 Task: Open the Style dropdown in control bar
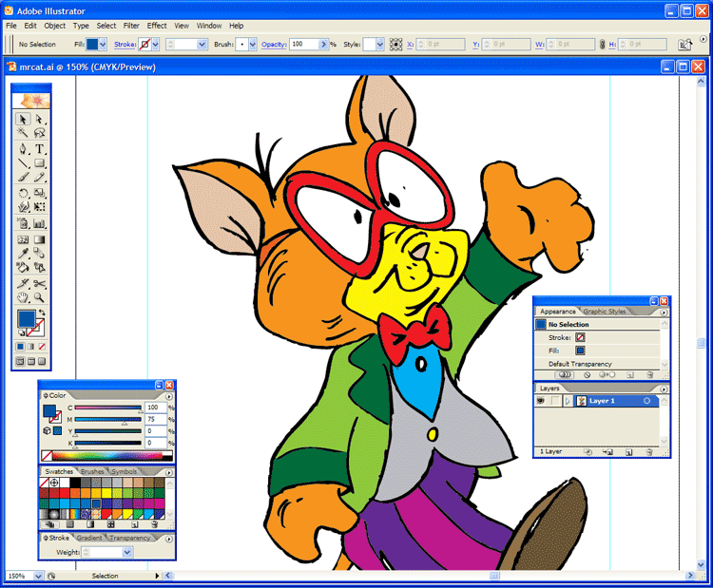pos(379,45)
